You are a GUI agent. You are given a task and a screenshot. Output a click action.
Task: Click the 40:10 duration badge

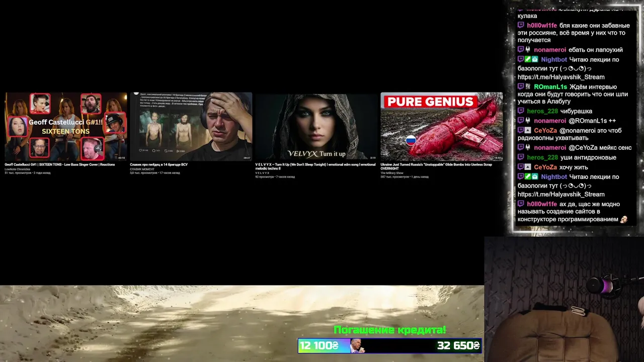pyautogui.click(x=121, y=158)
